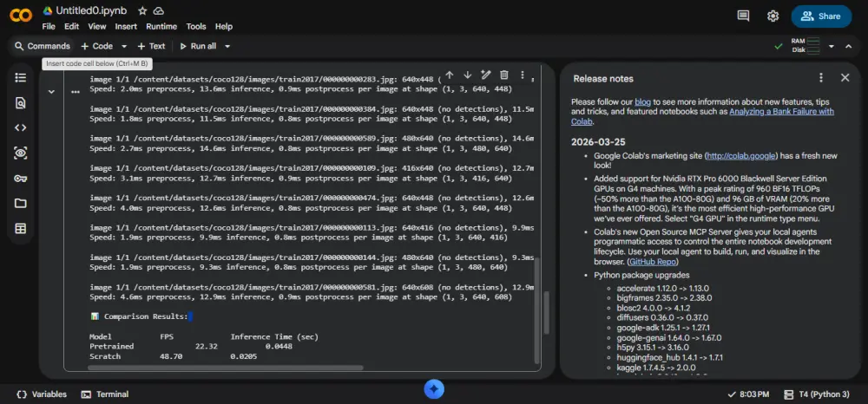The image size is (868, 404).
Task: Open the Table of contents sidebar icon
Action: point(21,77)
